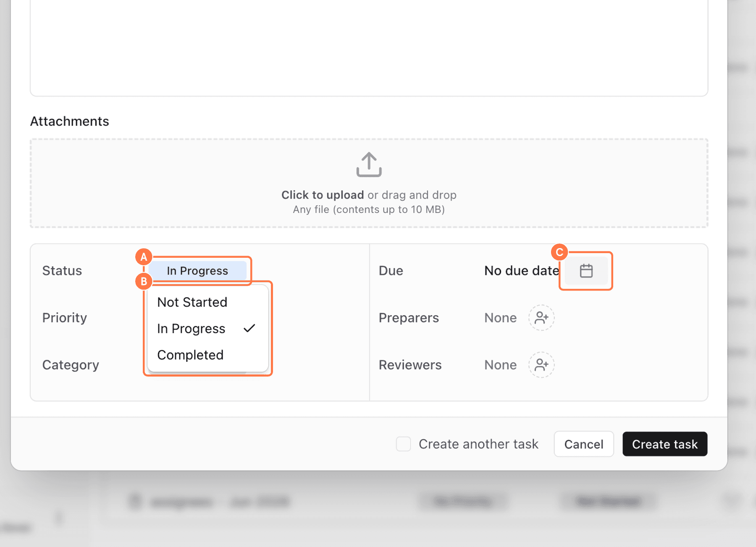Viewport: 756px width, 547px height.
Task: Add a reviewer with the person-plus icon
Action: click(541, 365)
